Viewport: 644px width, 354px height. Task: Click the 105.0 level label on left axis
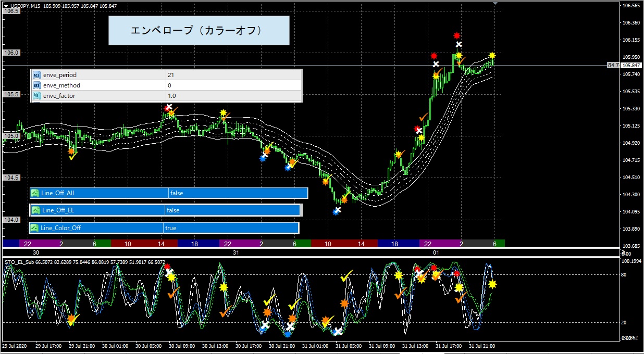pyautogui.click(x=12, y=136)
